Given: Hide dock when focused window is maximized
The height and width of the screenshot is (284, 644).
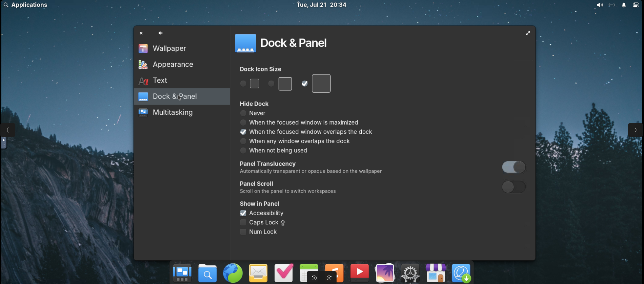Looking at the screenshot, I should 299,123.
